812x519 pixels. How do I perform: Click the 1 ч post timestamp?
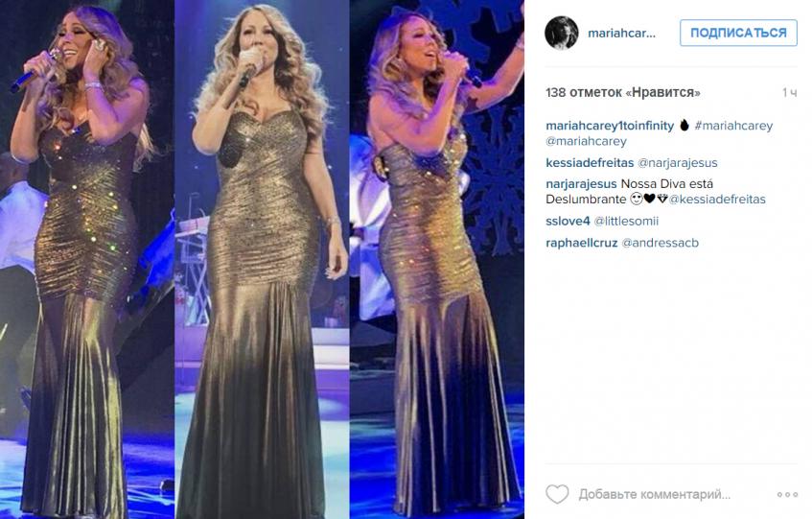pos(789,93)
